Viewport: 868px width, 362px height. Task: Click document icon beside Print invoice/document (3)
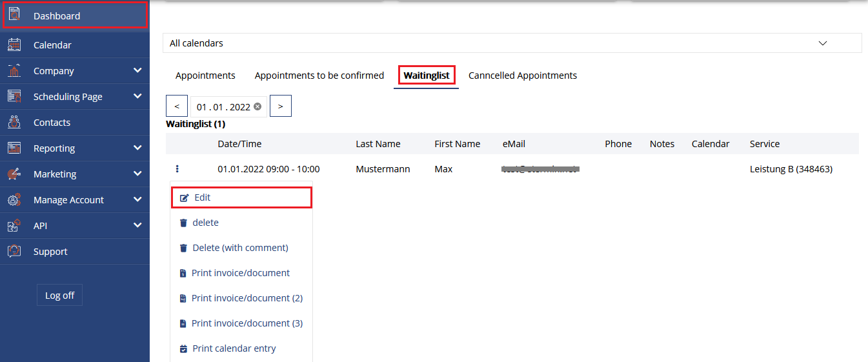pyautogui.click(x=183, y=323)
